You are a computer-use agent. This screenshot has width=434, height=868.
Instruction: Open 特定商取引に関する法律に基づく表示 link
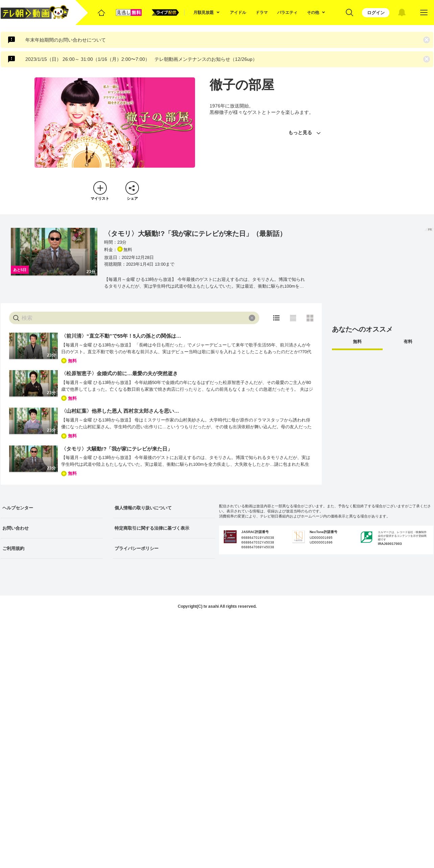(x=152, y=528)
